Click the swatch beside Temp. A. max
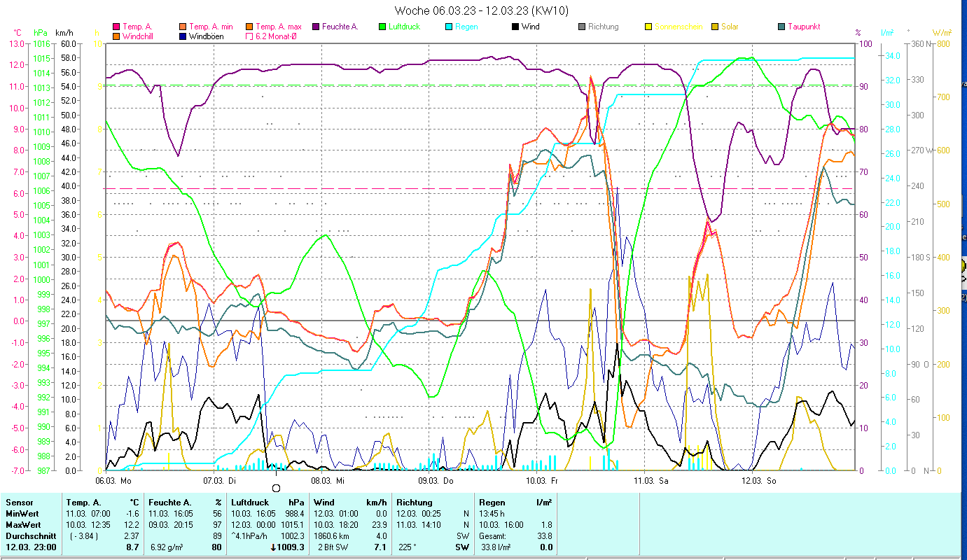967x560 pixels. (249, 27)
